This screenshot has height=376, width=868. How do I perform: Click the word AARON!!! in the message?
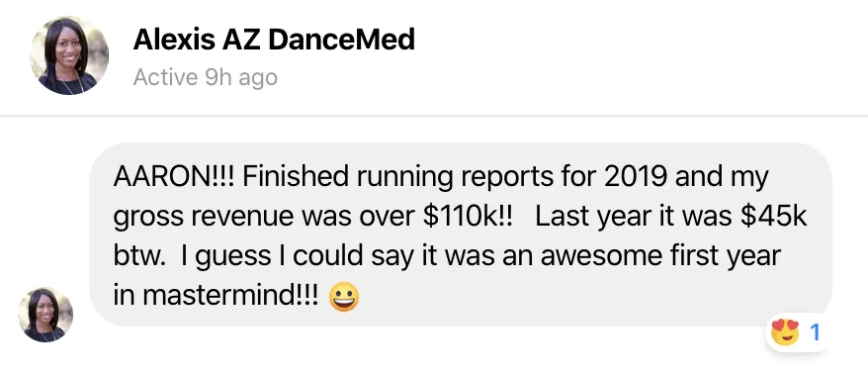coord(174,177)
